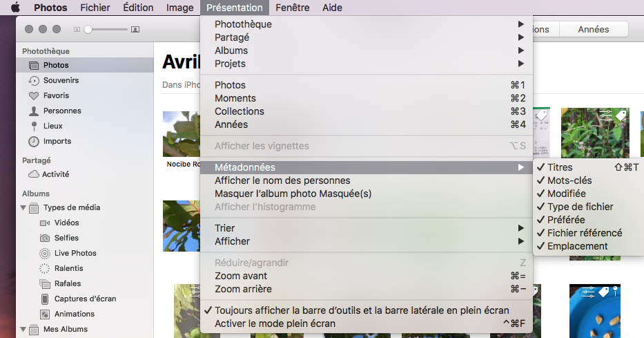Screen dimensions: 644x338
Task: Collapse Types de média disclosure triangle
Action: [23, 207]
